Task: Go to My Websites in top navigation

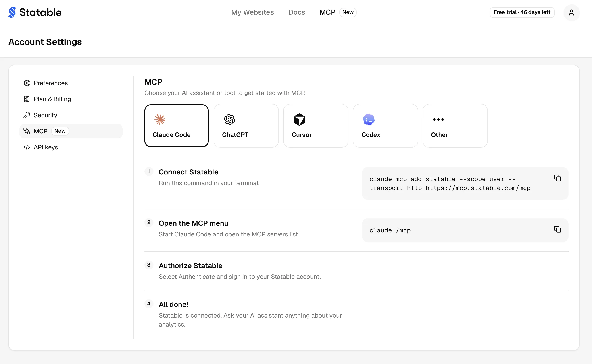Action: click(252, 12)
